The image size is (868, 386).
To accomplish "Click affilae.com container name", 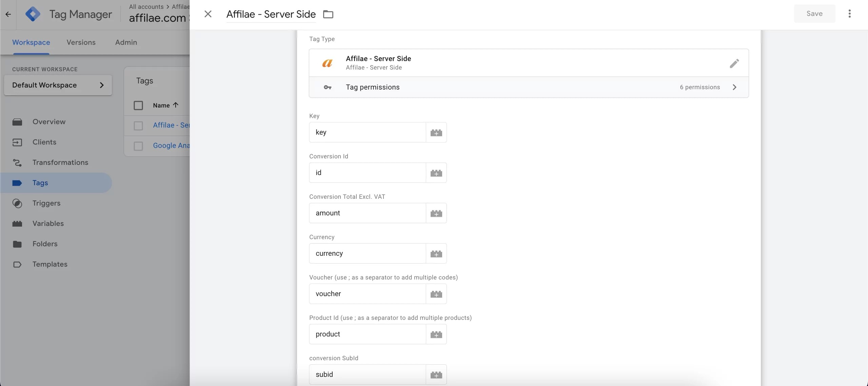I will (x=158, y=18).
